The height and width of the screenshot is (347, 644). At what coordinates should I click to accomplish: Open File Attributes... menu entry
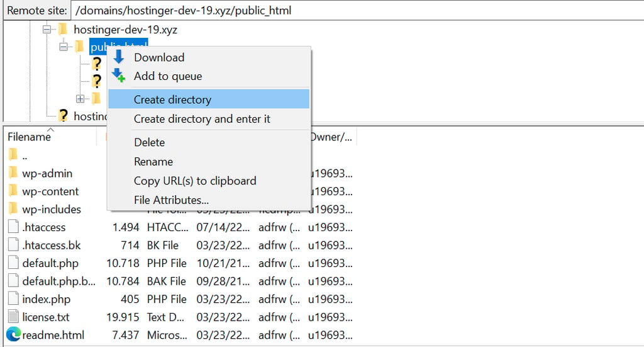(171, 200)
